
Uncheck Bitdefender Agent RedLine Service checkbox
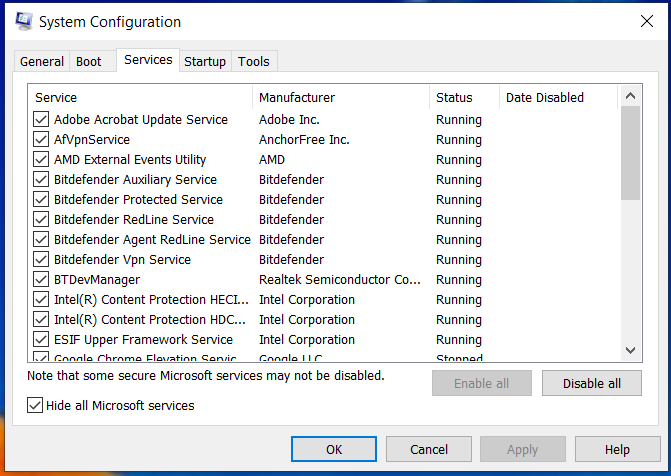(41, 239)
